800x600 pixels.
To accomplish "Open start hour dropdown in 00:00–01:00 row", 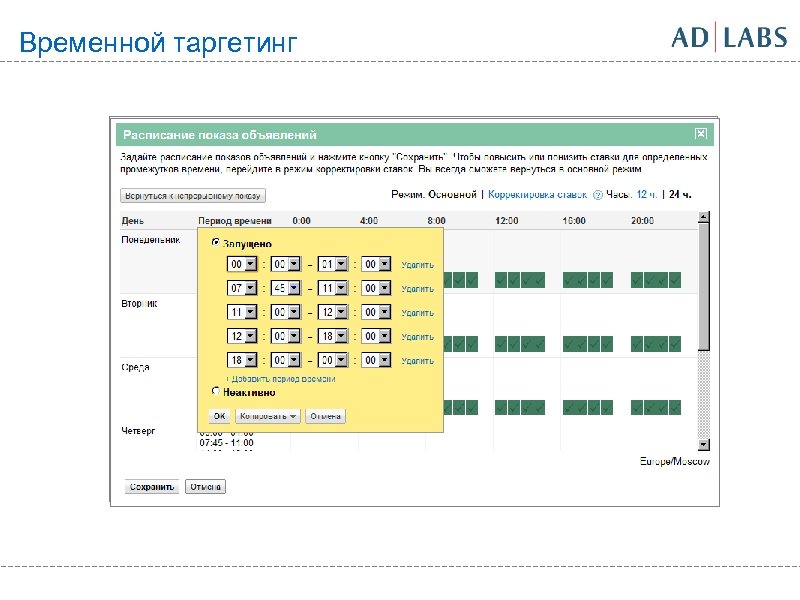I will pyautogui.click(x=242, y=264).
